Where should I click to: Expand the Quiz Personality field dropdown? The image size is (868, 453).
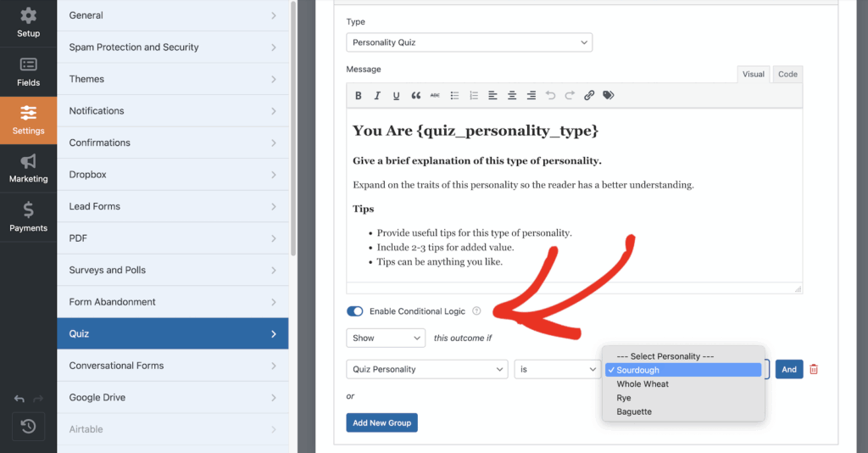point(426,369)
